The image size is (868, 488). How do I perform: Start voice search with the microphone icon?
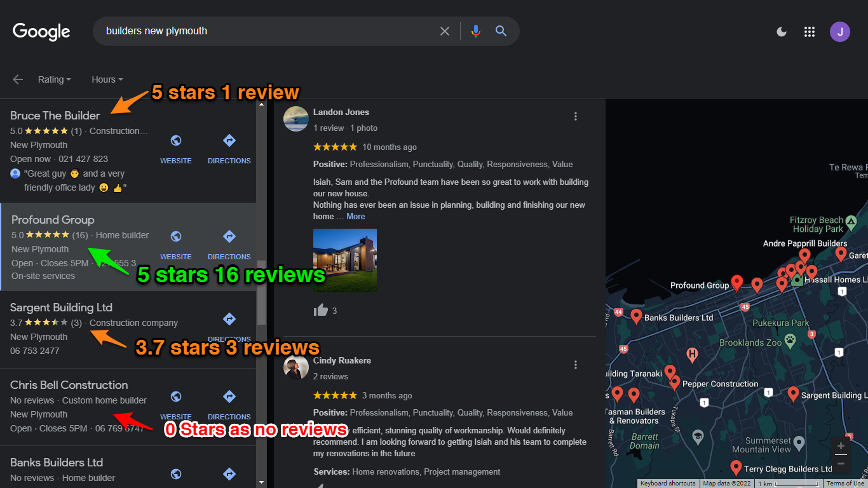pyautogui.click(x=475, y=31)
